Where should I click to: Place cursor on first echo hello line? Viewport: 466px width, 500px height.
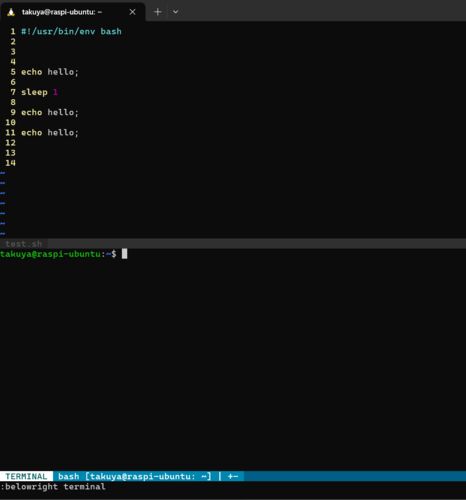[x=50, y=72]
